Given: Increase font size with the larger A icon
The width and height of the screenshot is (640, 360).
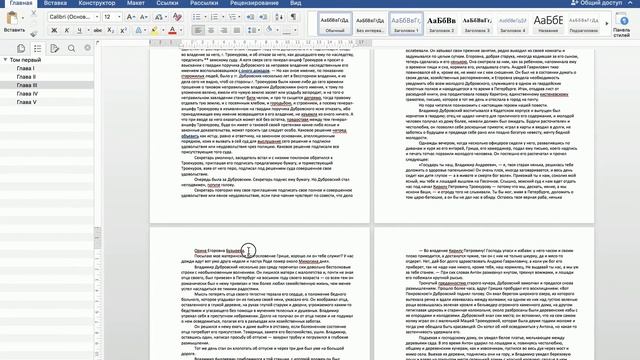Looking at the screenshot, I should [130, 17].
